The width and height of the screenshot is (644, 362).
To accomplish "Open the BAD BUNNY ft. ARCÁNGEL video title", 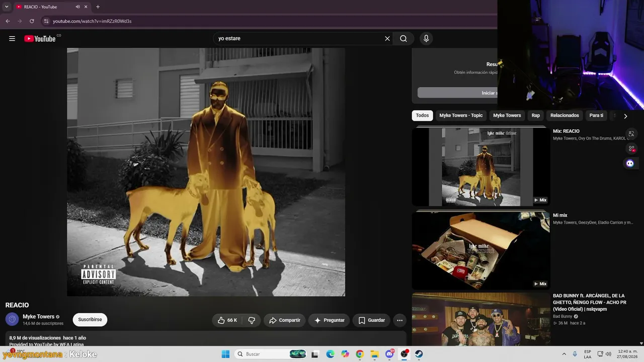I will click(590, 302).
